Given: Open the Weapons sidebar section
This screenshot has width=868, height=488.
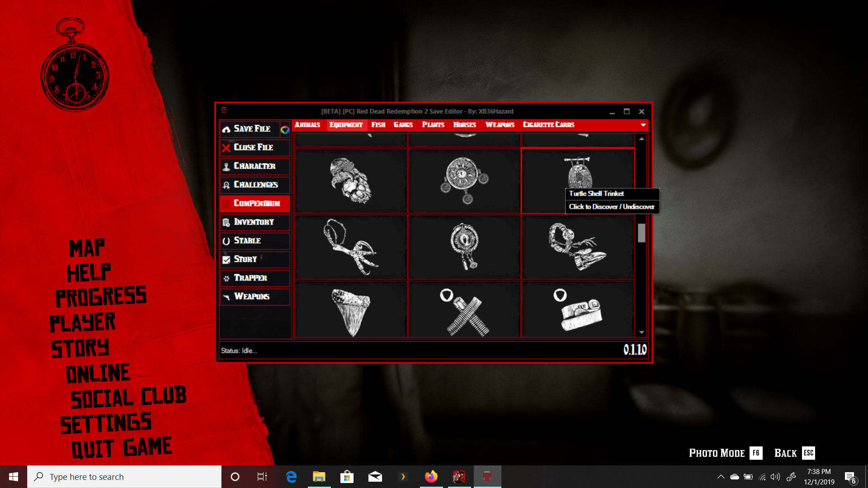Looking at the screenshot, I should point(255,297).
